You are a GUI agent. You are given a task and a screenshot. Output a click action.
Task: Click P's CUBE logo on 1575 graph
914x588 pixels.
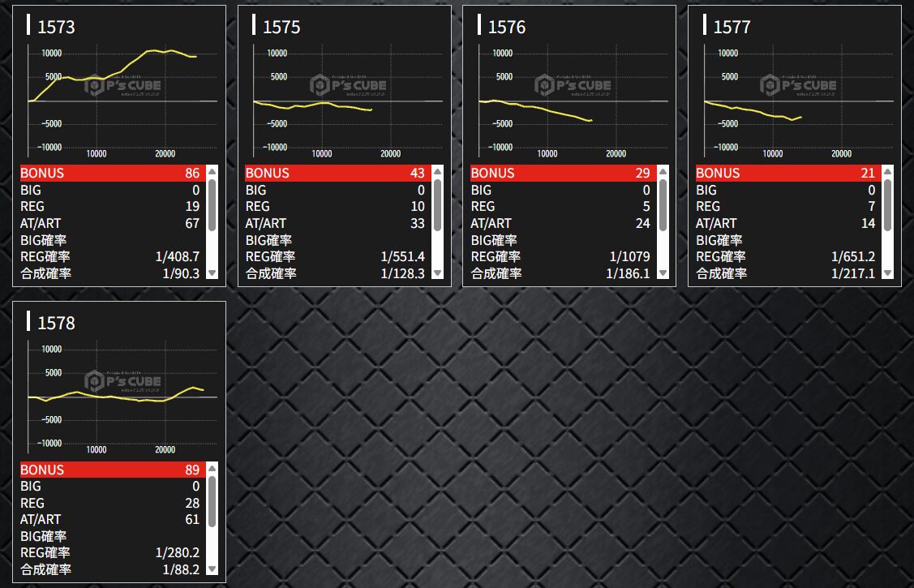tap(348, 85)
